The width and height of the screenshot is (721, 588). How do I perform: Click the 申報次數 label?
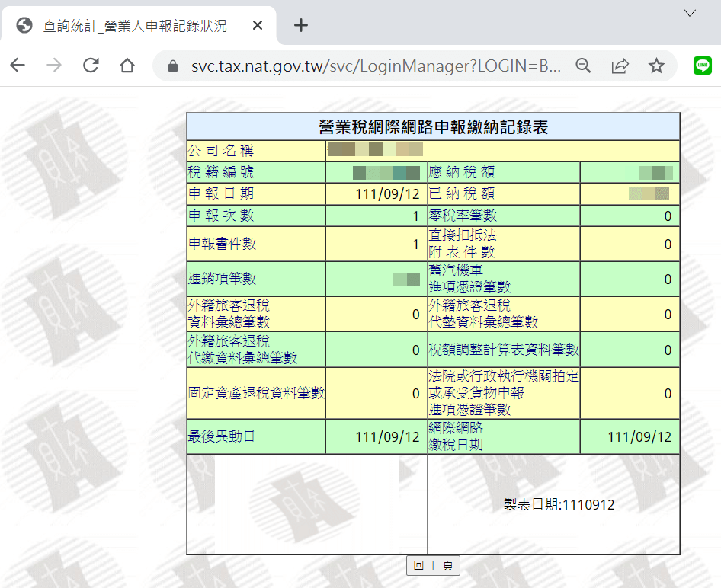pyautogui.click(x=221, y=216)
